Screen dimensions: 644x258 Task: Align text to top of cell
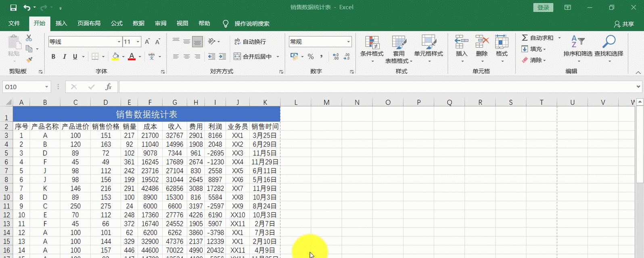click(176, 41)
